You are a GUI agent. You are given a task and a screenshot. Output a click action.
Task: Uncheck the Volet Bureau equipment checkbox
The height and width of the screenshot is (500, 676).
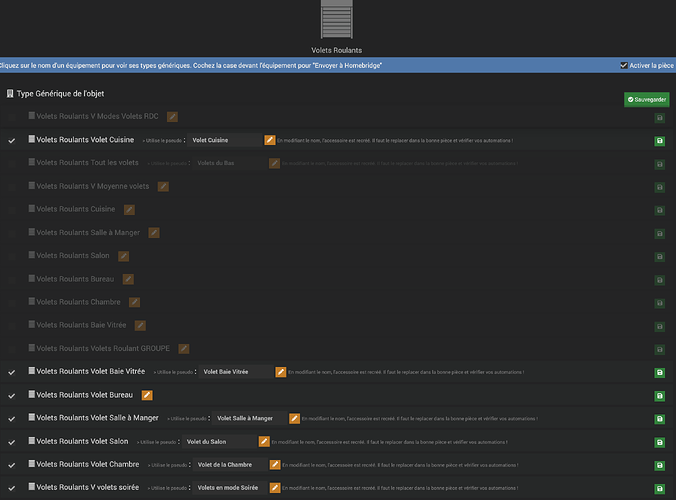click(12, 396)
